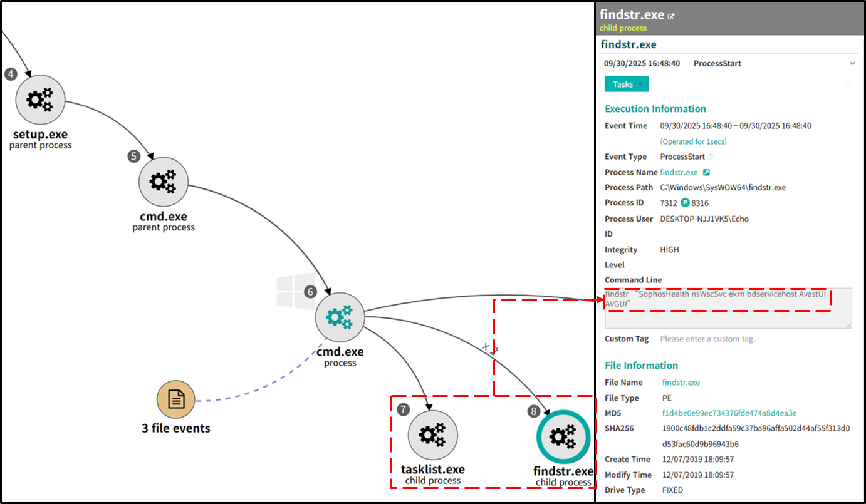Open the tasklist.exe child process node

[x=432, y=436]
